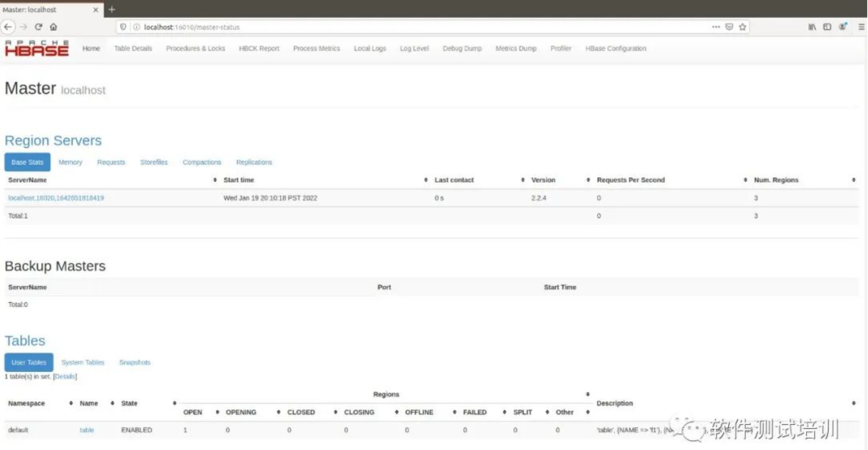Click the tracking protection shield icon
The width and height of the screenshot is (868, 450).
pyautogui.click(x=123, y=27)
